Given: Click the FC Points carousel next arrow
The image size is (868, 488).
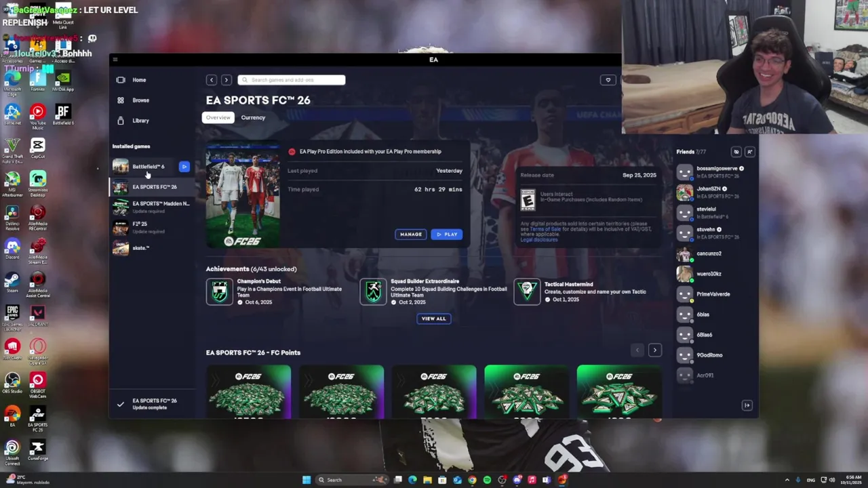Looking at the screenshot, I should pos(654,350).
